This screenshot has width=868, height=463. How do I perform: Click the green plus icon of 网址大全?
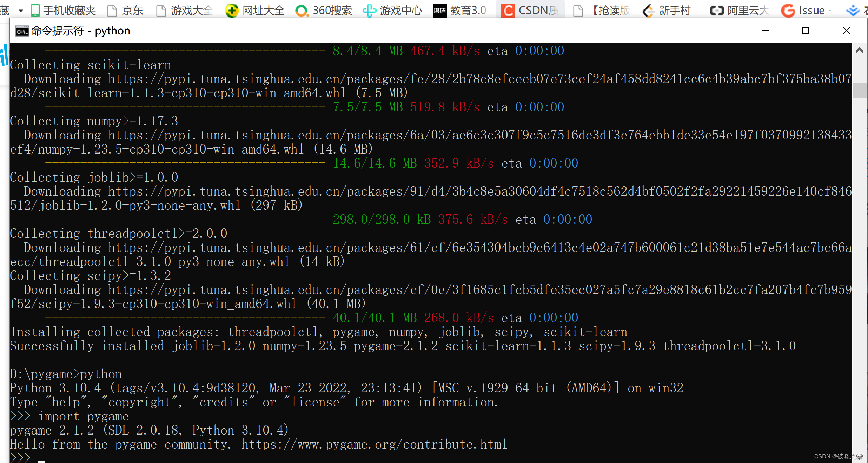click(232, 11)
